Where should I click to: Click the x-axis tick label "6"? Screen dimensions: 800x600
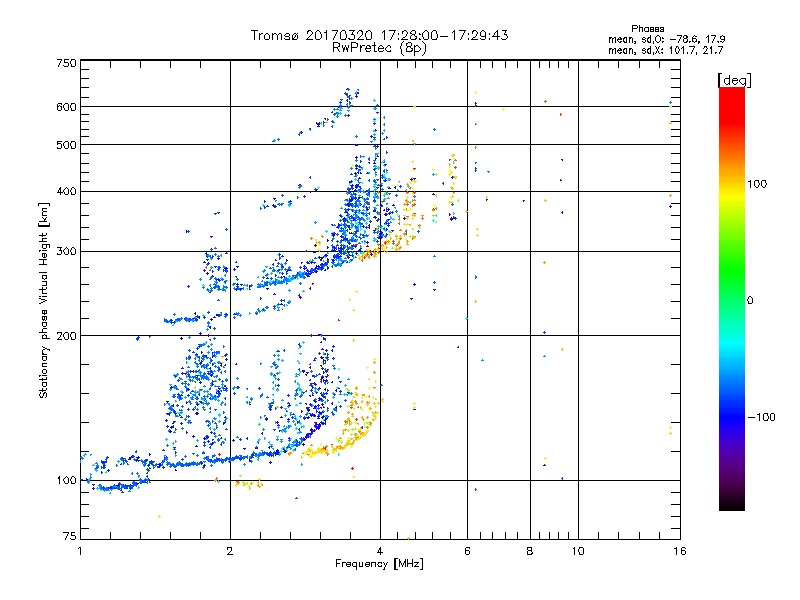point(467,551)
